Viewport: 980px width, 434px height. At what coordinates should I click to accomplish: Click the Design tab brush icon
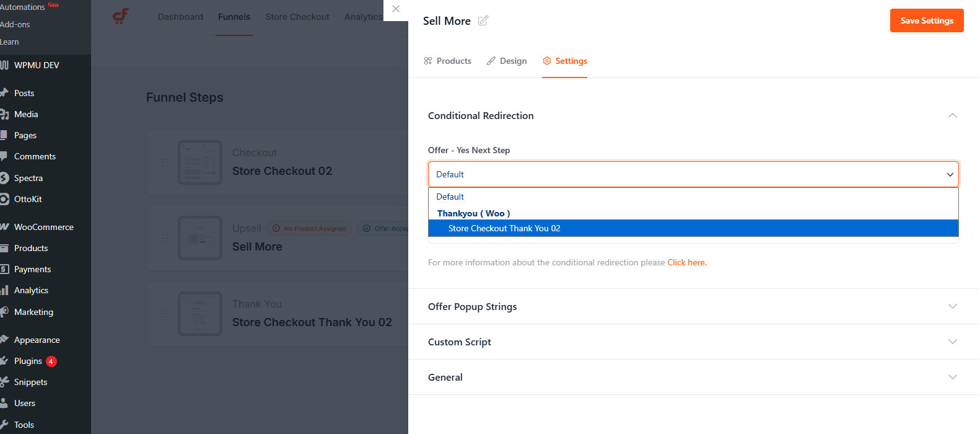tap(491, 61)
